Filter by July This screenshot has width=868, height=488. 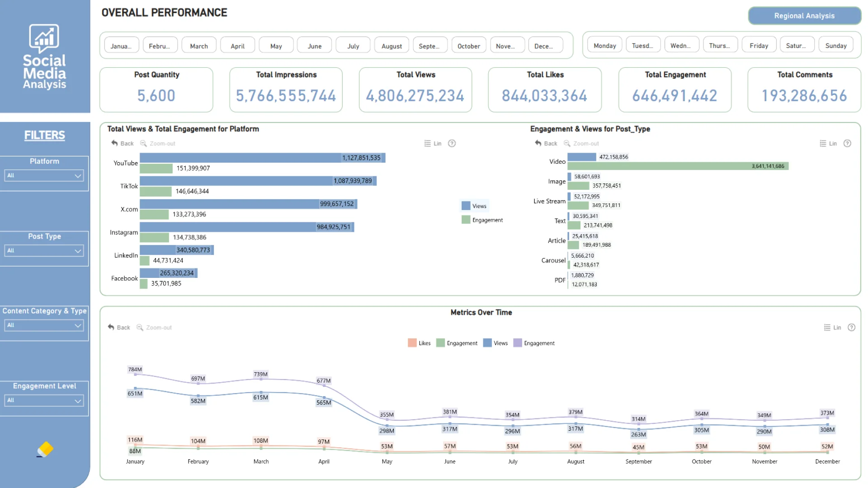[353, 46]
